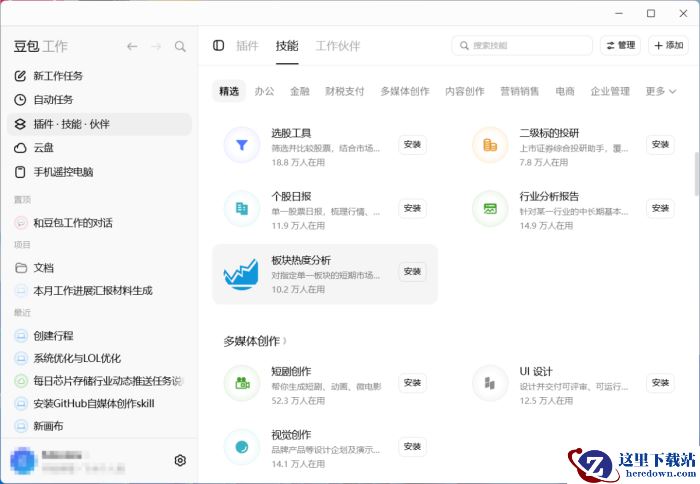The width and height of the screenshot is (700, 484).
Task: Click the 板块热度分析 chart icon
Action: (241, 274)
